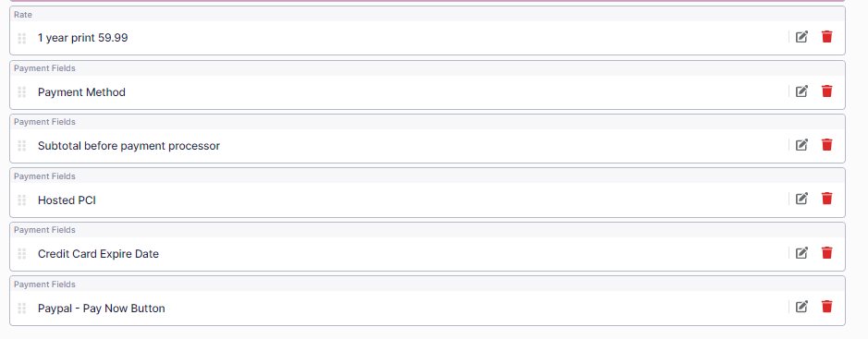Screen dimensions: 868x339
Task: Click drag handle beside Credit Card Expire Date
Action: click(x=22, y=254)
